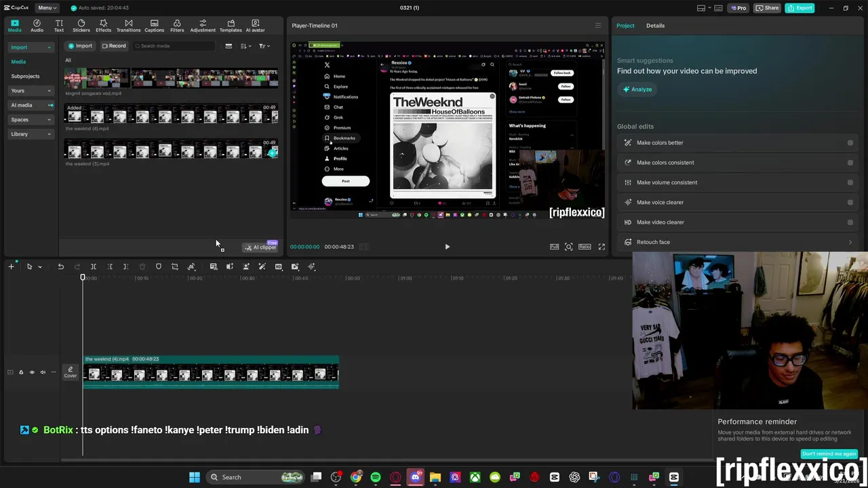868x488 pixels.
Task: Switch to the Details tab
Action: point(655,26)
